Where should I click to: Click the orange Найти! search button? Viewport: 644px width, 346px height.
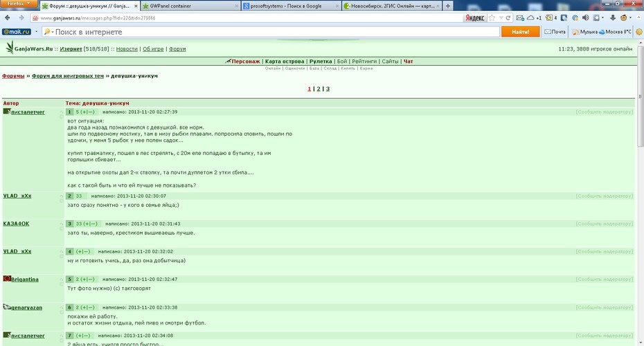520,32
